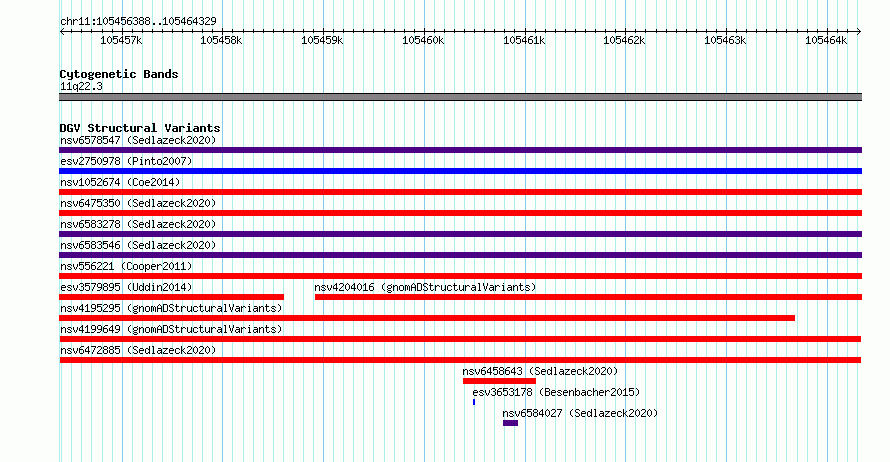The image size is (890, 462).
Task: Click the chr11:105456388..105464329 coordinate text
Action: (x=138, y=21)
